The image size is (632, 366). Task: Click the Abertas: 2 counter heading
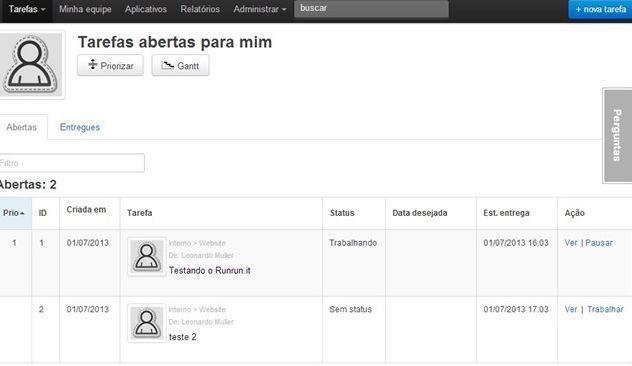[x=28, y=185]
